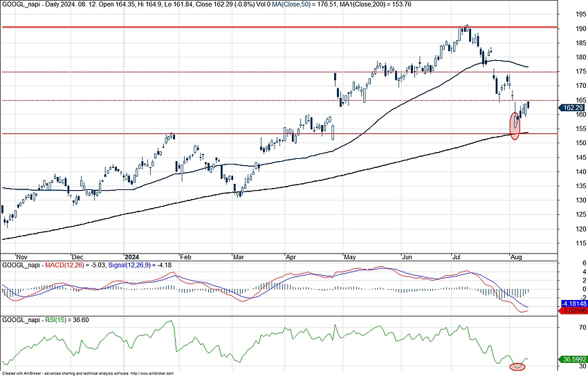Select the MA(Close,50) = 176.51 label
The width and height of the screenshot is (588, 376).
[304, 5]
